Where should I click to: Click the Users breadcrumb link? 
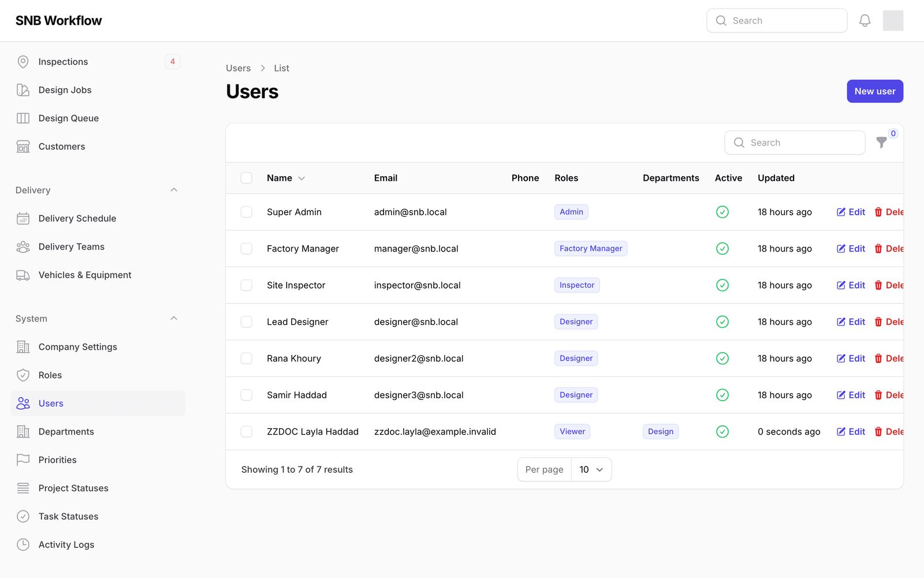tap(239, 68)
